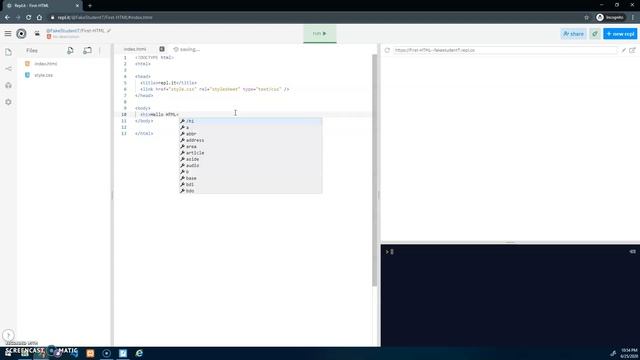640x360 pixels.
Task: Click the add folder icon
Action: pyautogui.click(x=87, y=51)
